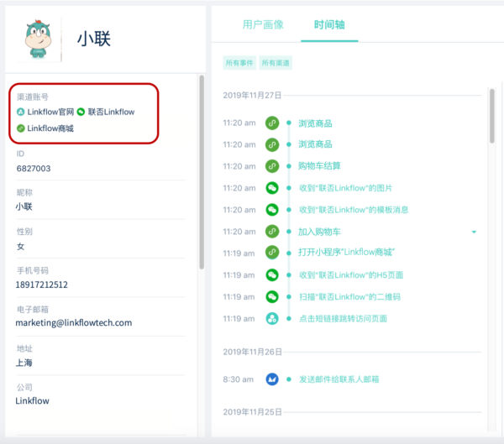The width and height of the screenshot is (504, 444).
Task: Click mini program icon beside 购物车结算
Action: click(x=272, y=166)
